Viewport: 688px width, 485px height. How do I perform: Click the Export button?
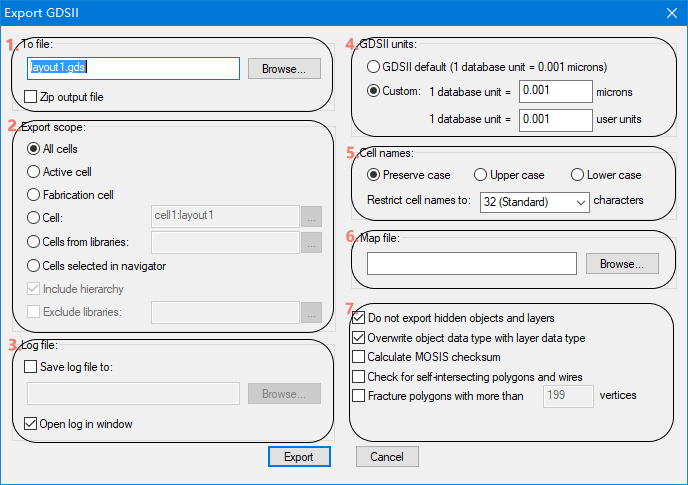[x=298, y=457]
